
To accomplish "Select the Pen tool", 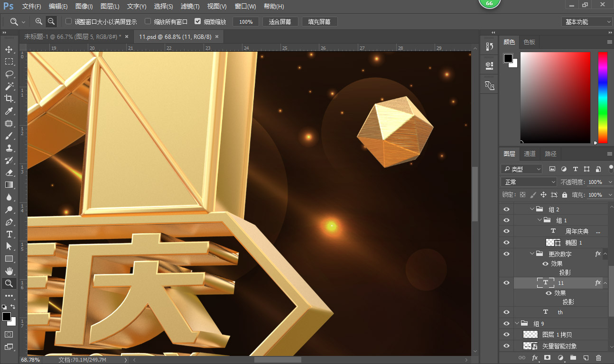I will pos(9,222).
